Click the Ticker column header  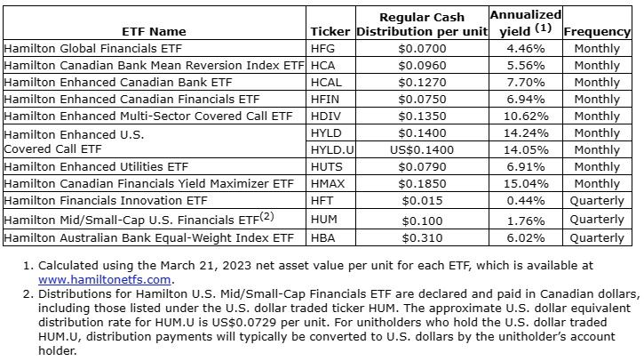pyautogui.click(x=330, y=31)
